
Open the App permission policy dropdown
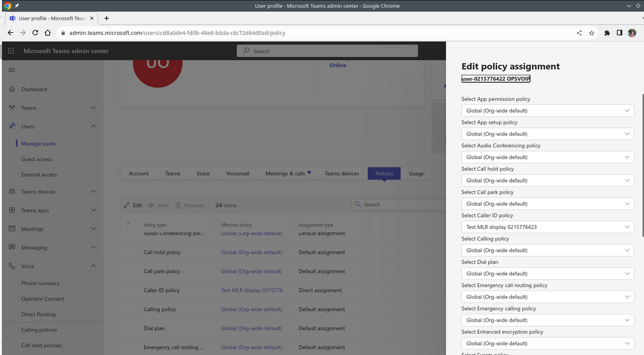click(547, 111)
